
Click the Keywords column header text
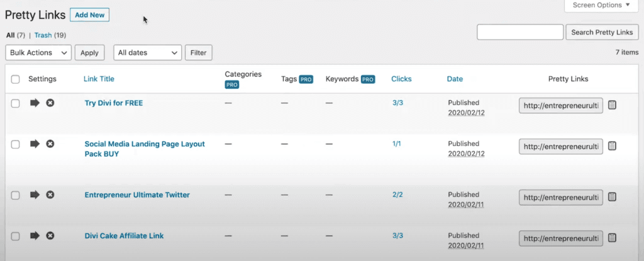click(x=342, y=79)
